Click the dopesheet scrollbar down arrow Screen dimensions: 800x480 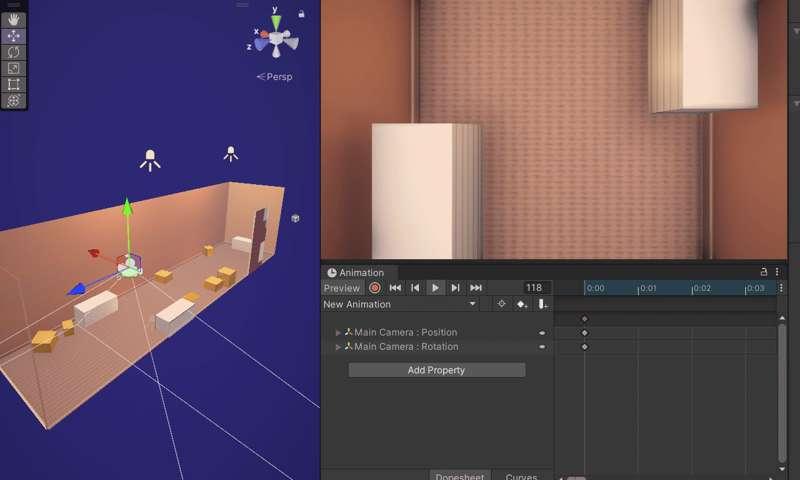coord(782,468)
